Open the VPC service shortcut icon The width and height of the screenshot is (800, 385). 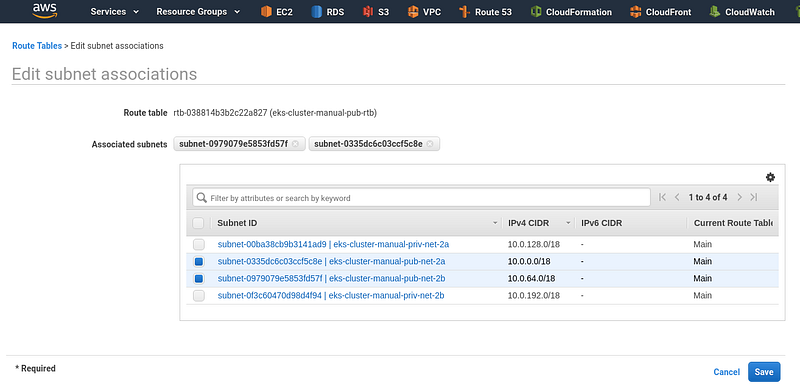click(413, 12)
